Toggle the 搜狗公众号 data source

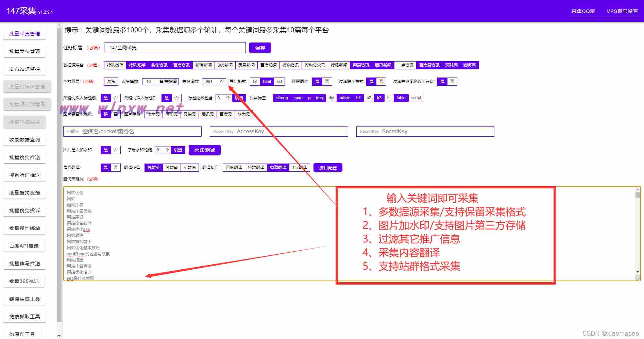point(315,65)
